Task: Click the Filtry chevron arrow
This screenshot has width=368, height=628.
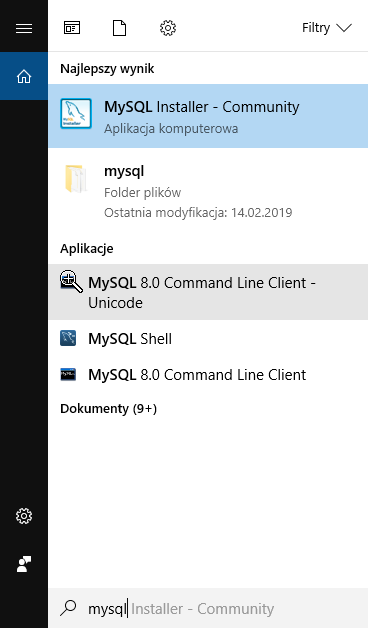Action: pos(344,28)
